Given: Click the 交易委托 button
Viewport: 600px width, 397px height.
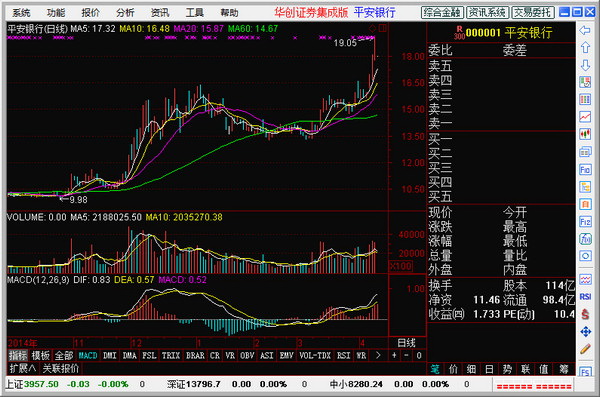Looking at the screenshot, I should click(532, 13).
